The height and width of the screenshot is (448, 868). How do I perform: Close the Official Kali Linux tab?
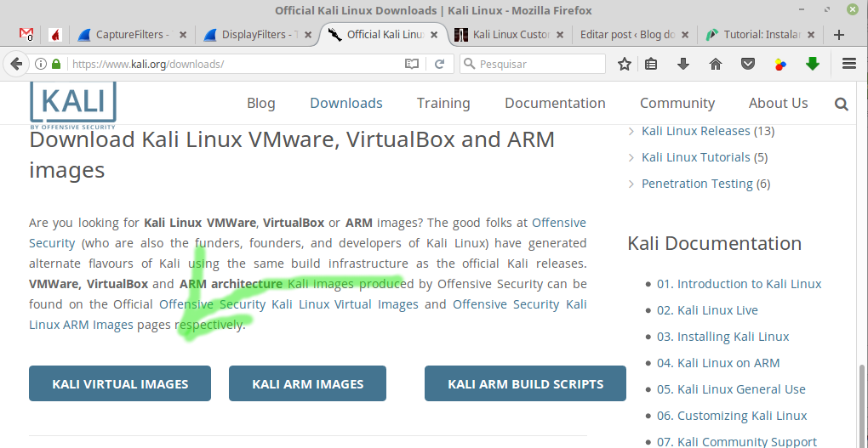(434, 35)
